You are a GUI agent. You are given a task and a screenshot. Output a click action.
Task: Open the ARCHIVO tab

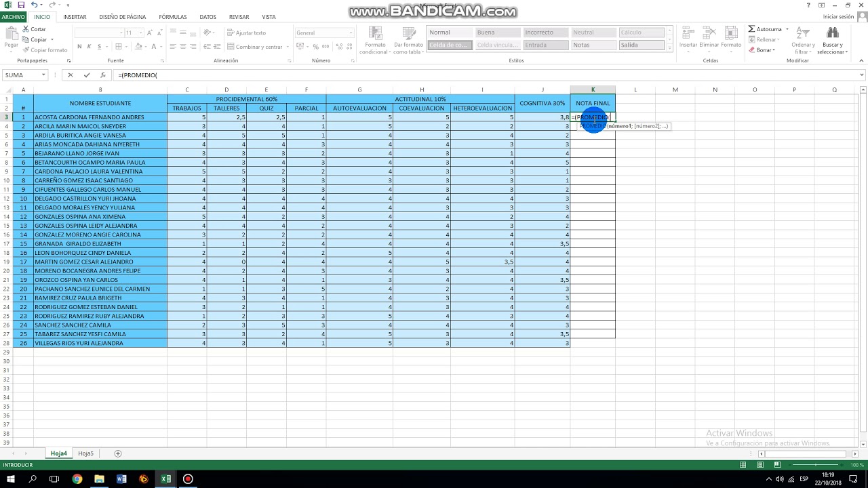point(14,17)
